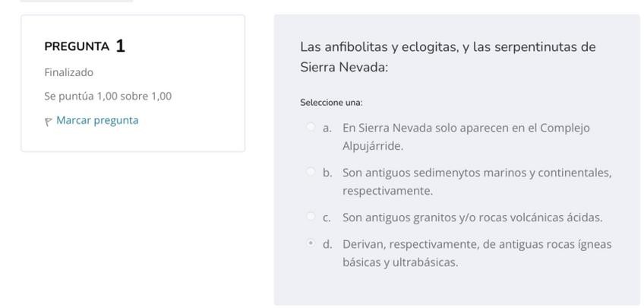Click the letter label 'd.'
Viewport: 644px width, 308px height.
(x=327, y=244)
